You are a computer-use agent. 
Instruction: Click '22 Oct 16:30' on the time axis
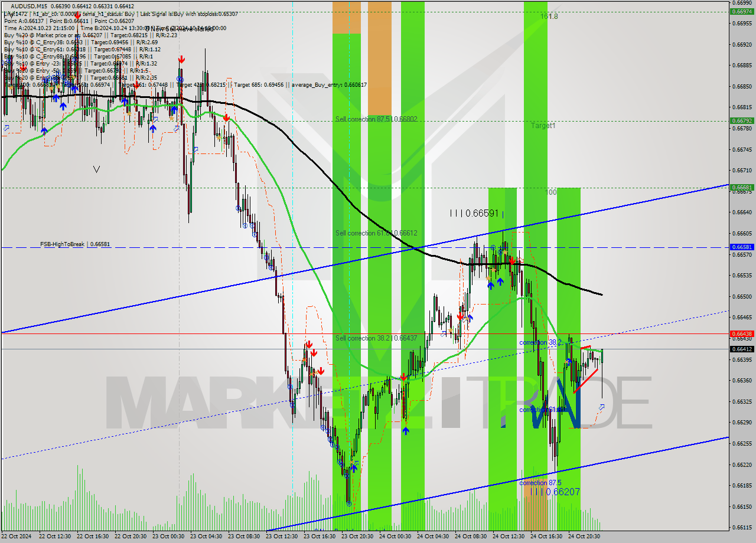[93, 537]
